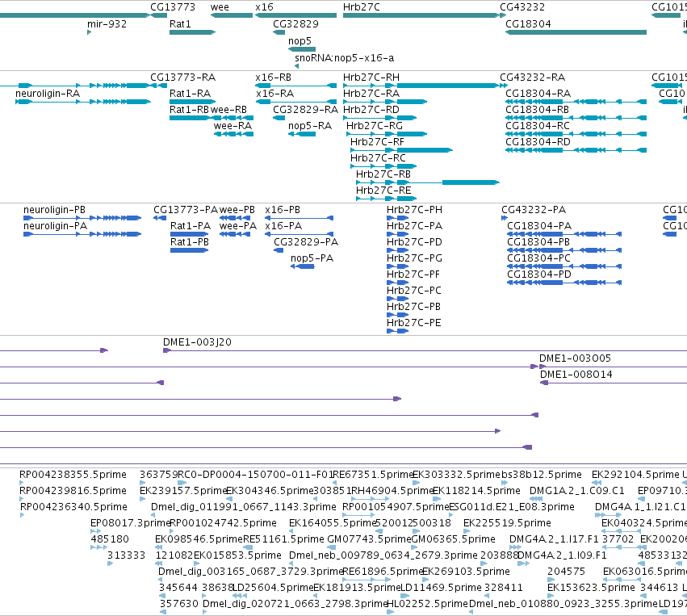Select the DMG1A.2_1.C09.C1 label
The height and width of the screenshot is (616, 687).
click(x=577, y=491)
